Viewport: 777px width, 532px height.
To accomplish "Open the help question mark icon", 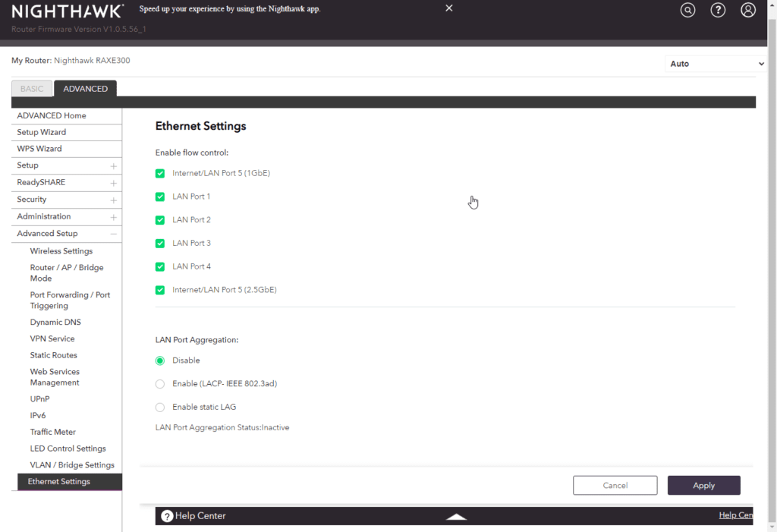I will pyautogui.click(x=718, y=10).
